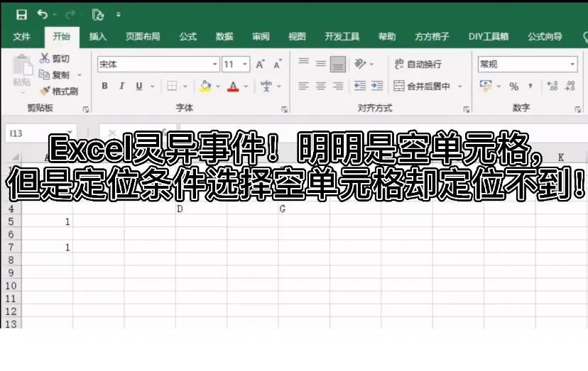Open the Underline style dropdown arrow
This screenshot has height=371, width=588.
coord(152,87)
